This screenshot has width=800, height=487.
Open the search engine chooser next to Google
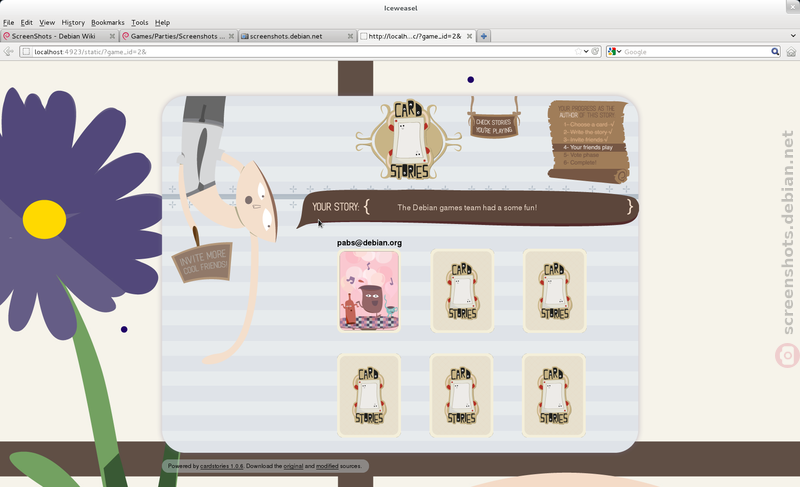[x=614, y=52]
